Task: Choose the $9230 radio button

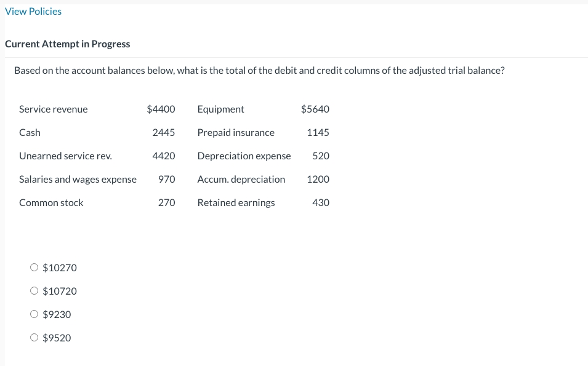Action: tap(34, 314)
